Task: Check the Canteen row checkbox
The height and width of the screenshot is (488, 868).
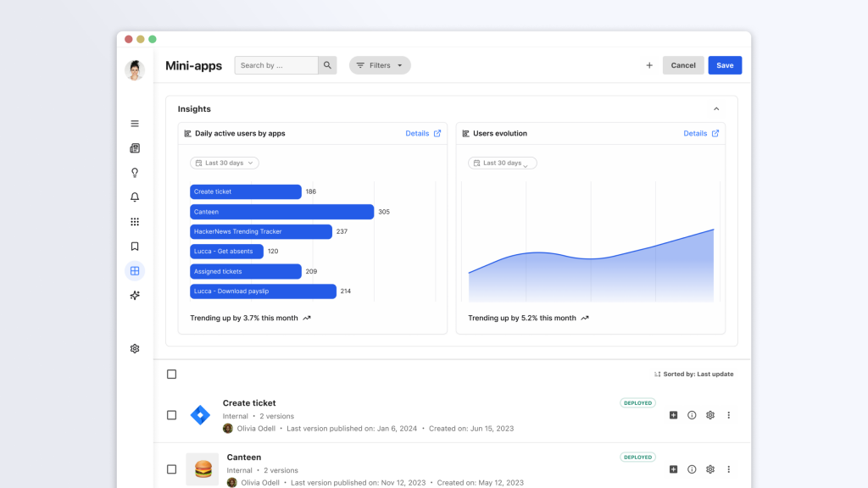Action: (x=171, y=469)
